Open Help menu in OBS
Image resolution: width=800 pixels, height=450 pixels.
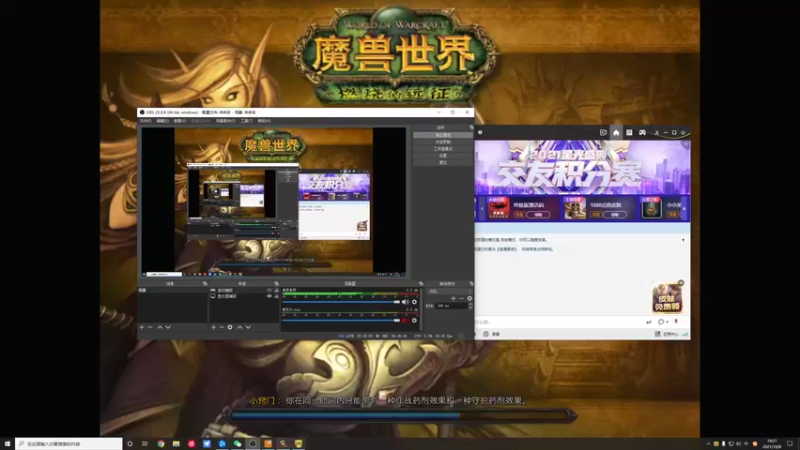tap(264, 121)
